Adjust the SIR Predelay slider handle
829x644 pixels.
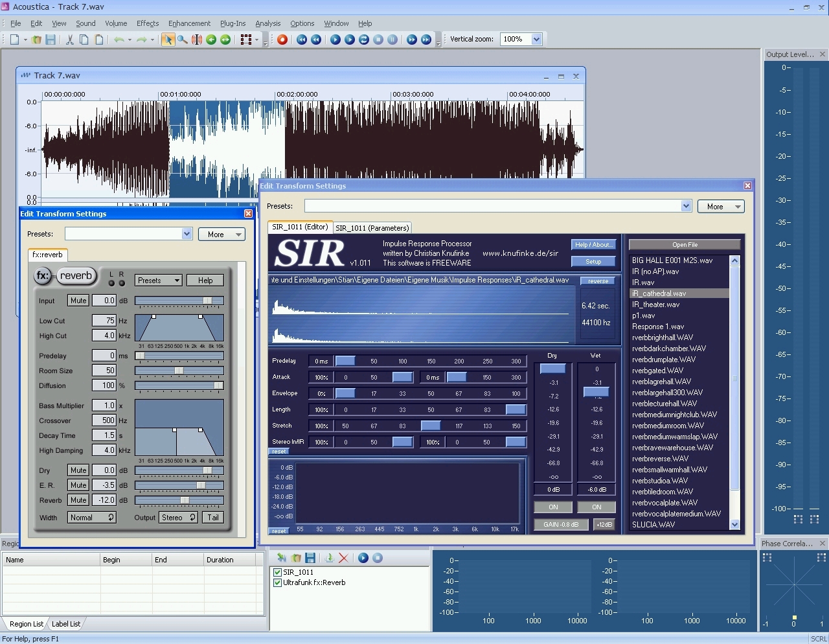(345, 361)
